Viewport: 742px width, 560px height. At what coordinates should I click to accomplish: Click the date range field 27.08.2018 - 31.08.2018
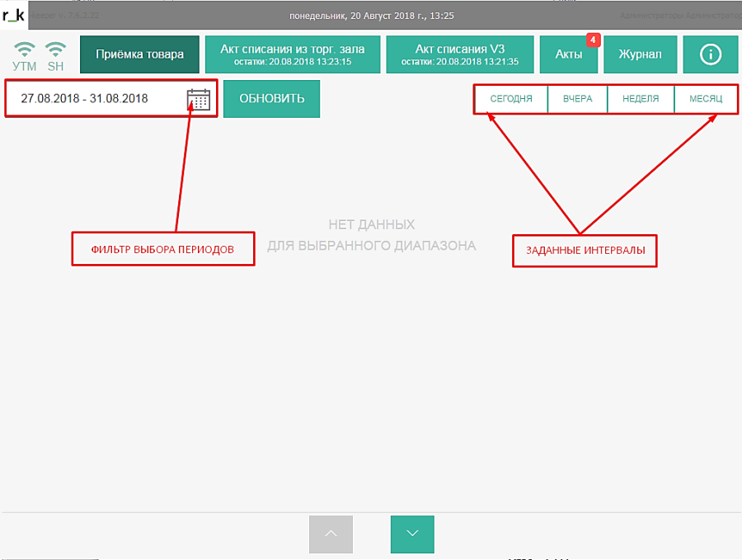[x=91, y=99]
